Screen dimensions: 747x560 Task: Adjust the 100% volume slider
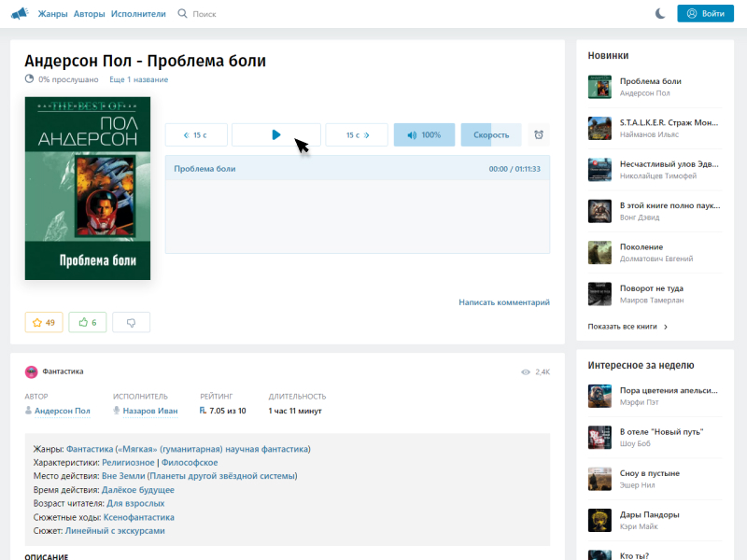click(424, 134)
